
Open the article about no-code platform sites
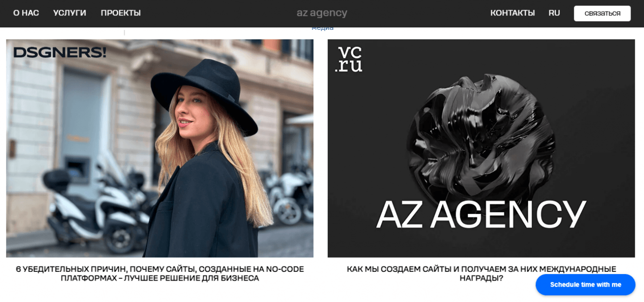click(160, 274)
